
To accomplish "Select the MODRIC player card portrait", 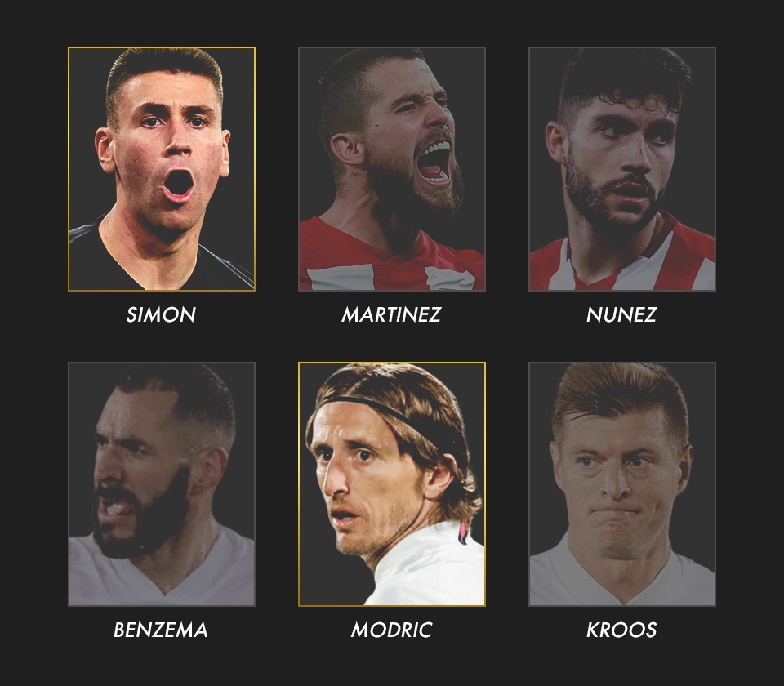I will (391, 484).
